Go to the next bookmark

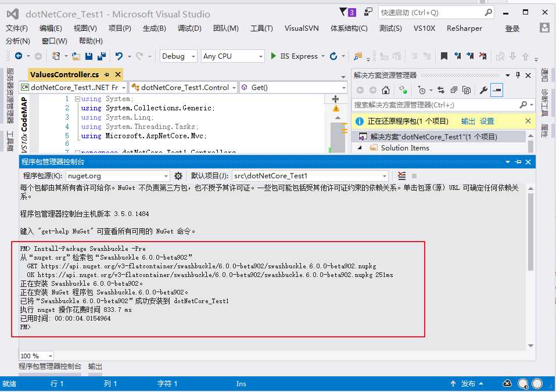[x=470, y=56]
